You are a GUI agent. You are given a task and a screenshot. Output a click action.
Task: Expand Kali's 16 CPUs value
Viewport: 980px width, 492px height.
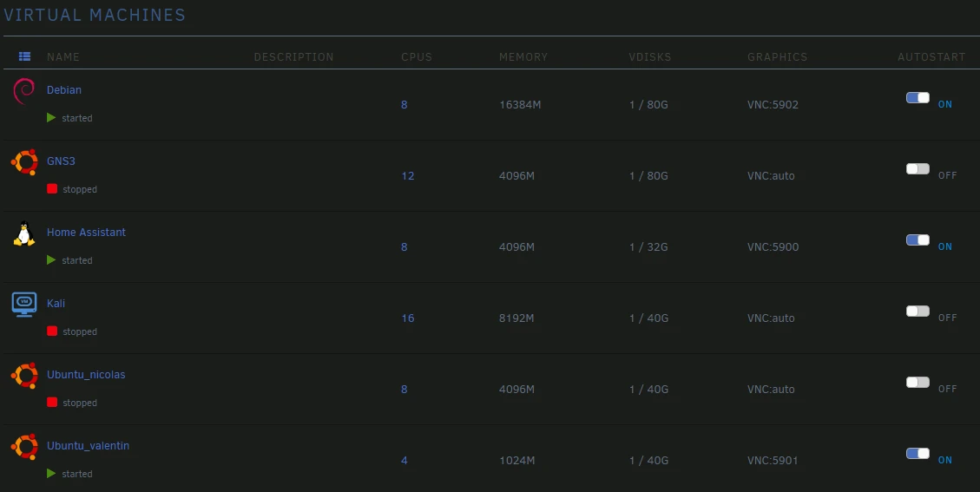[407, 318]
